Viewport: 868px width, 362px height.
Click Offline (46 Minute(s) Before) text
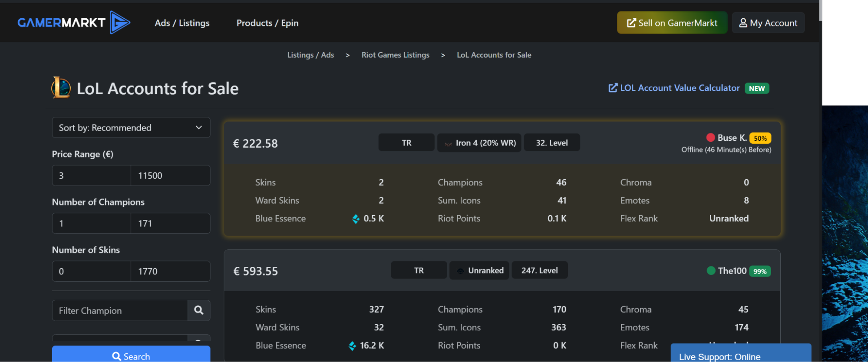pos(726,149)
